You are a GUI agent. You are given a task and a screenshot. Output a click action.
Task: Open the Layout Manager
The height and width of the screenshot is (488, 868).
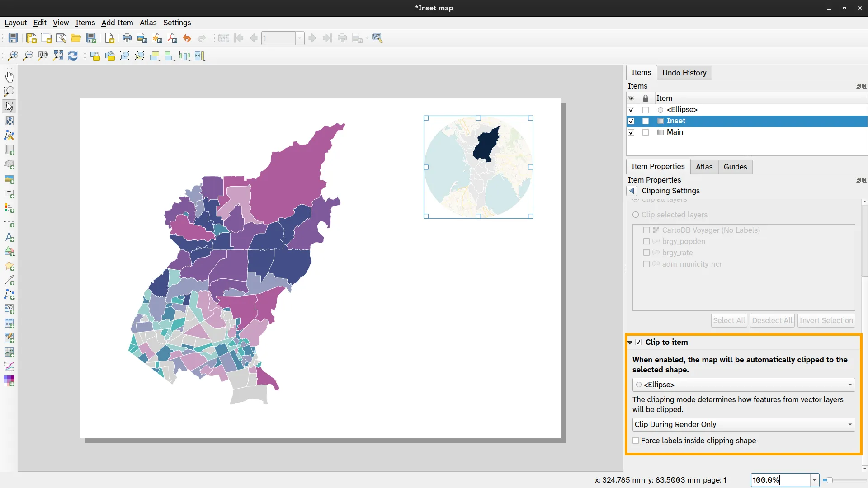pos(61,38)
